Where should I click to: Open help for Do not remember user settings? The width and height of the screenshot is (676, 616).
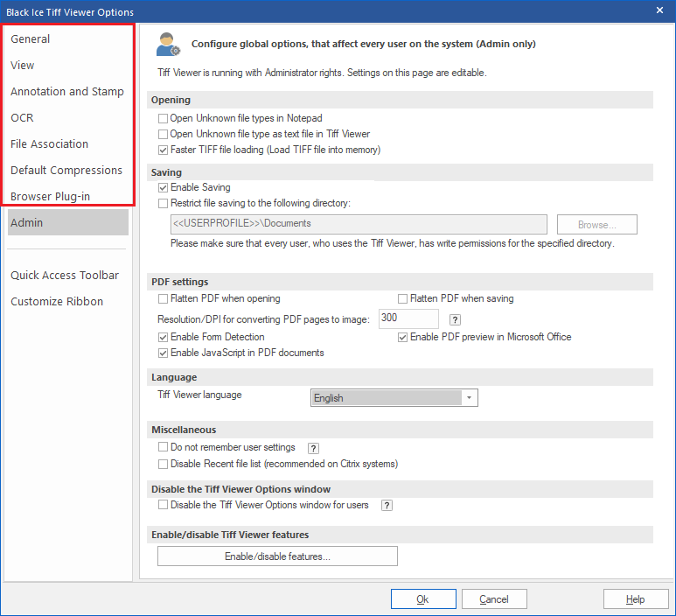(313, 448)
